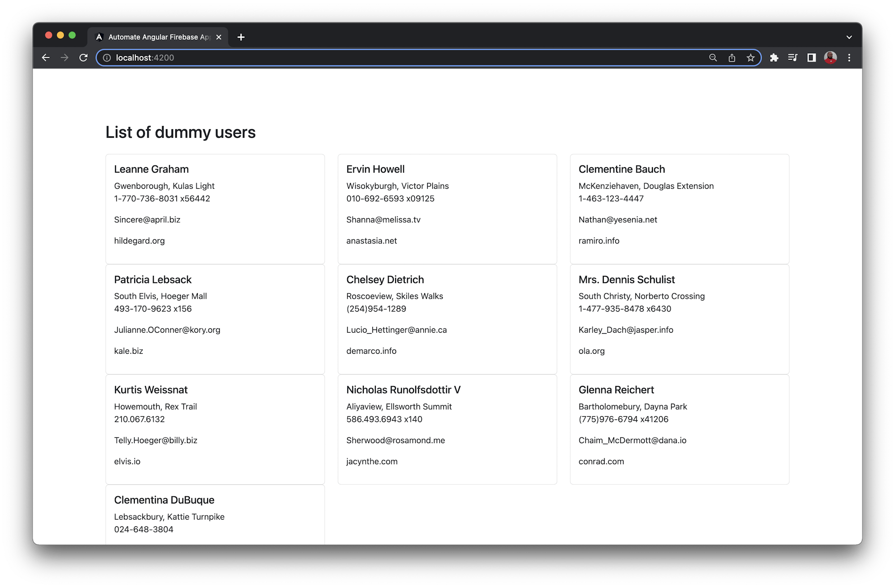
Task: Reload the localhost:4200 page
Action: pyautogui.click(x=83, y=57)
